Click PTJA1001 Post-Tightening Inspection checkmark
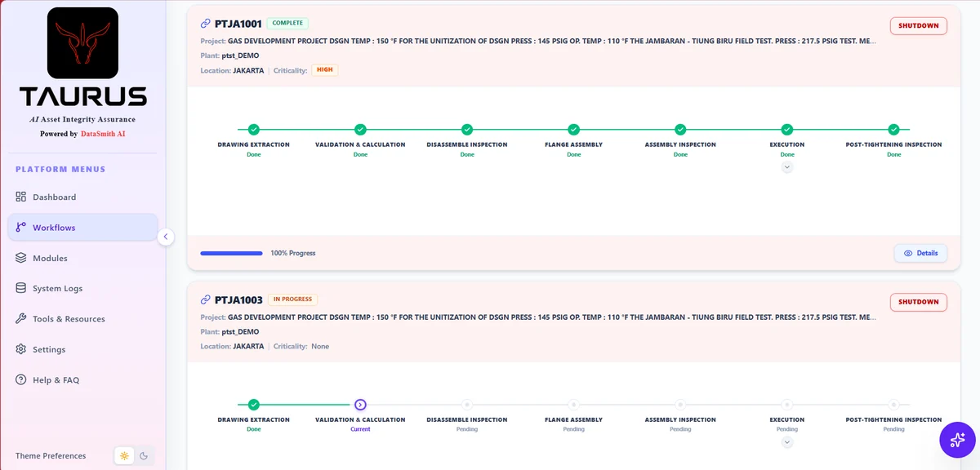The width and height of the screenshot is (980, 470). click(893, 129)
